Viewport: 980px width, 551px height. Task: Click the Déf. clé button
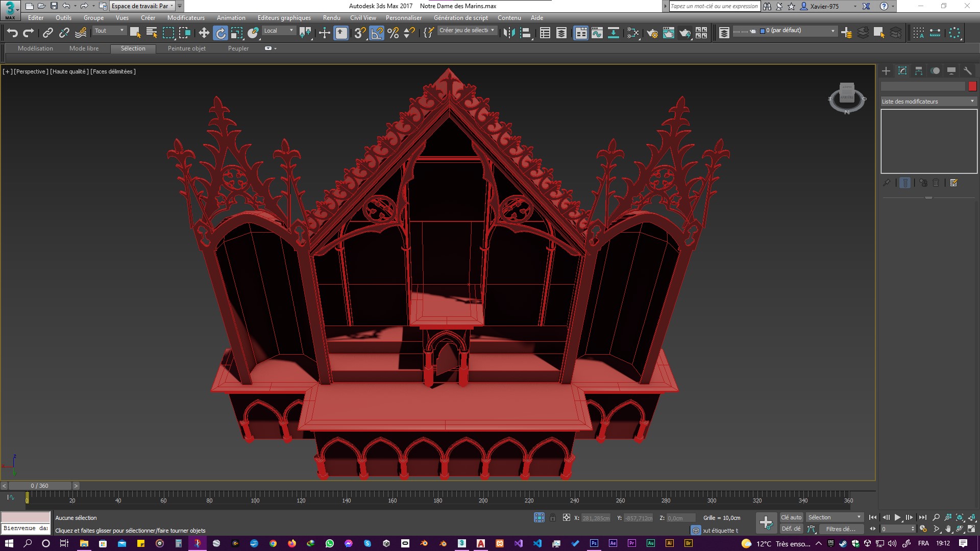791,529
